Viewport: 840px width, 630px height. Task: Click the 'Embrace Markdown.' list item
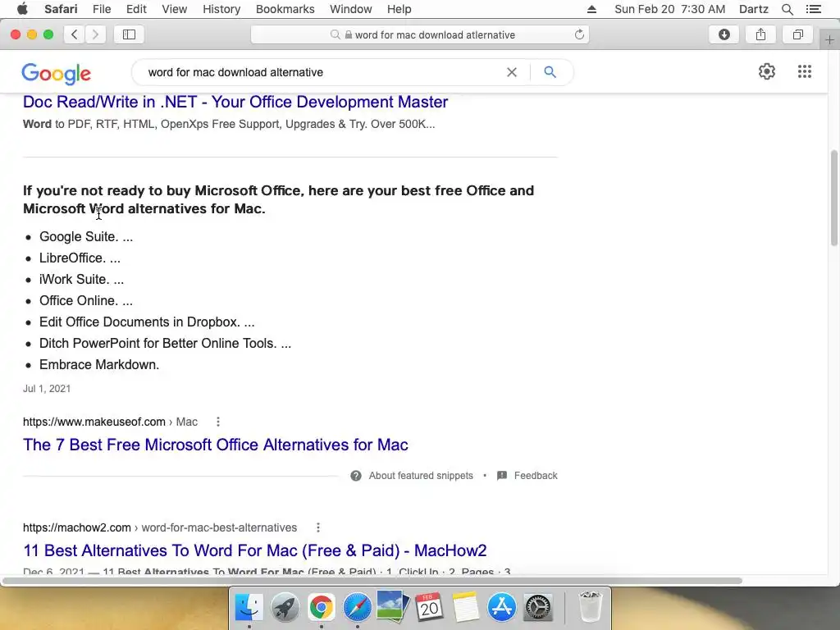click(x=99, y=365)
